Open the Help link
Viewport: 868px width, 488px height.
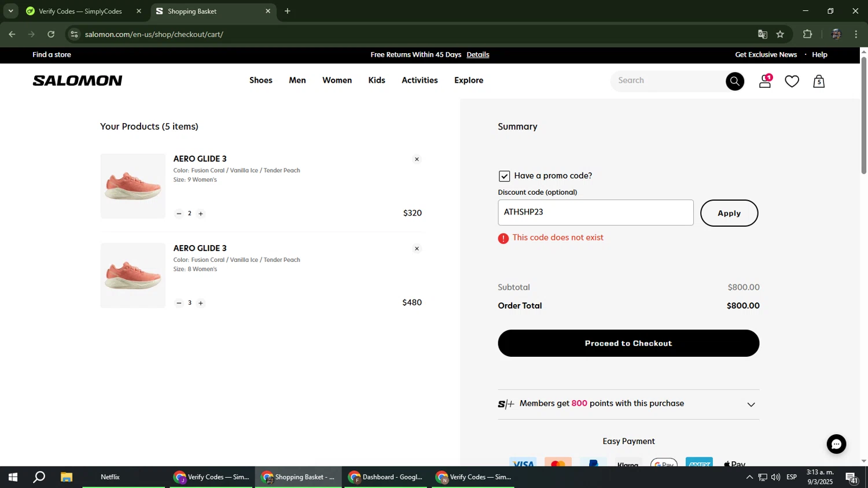coord(819,55)
